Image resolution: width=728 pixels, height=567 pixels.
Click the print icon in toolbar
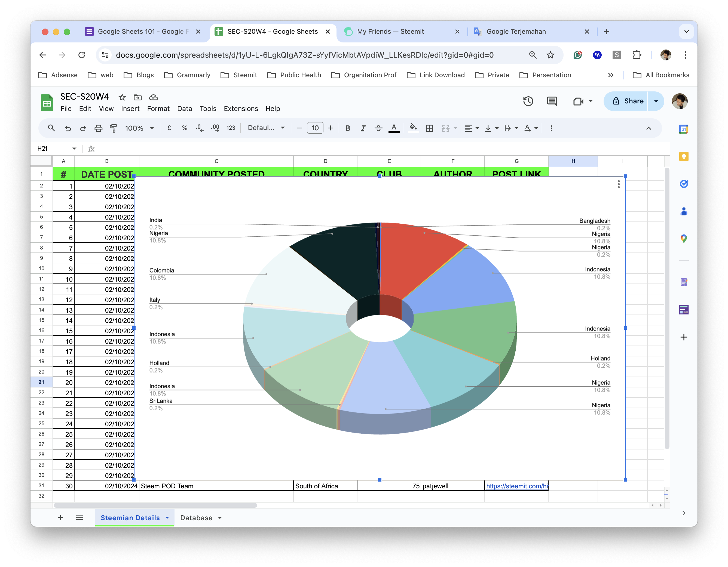pos(98,128)
